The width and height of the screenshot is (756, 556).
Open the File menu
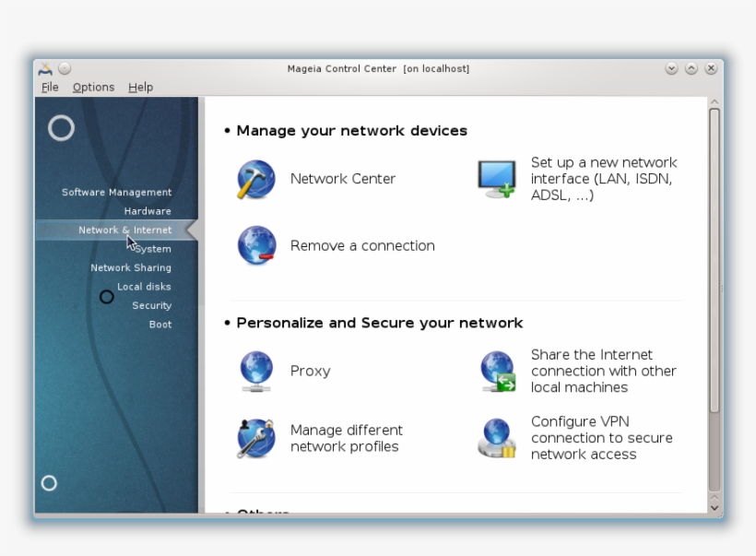pyautogui.click(x=49, y=87)
